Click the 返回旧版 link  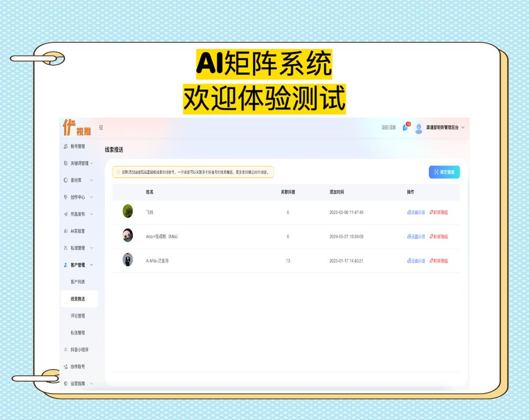pyautogui.click(x=388, y=127)
